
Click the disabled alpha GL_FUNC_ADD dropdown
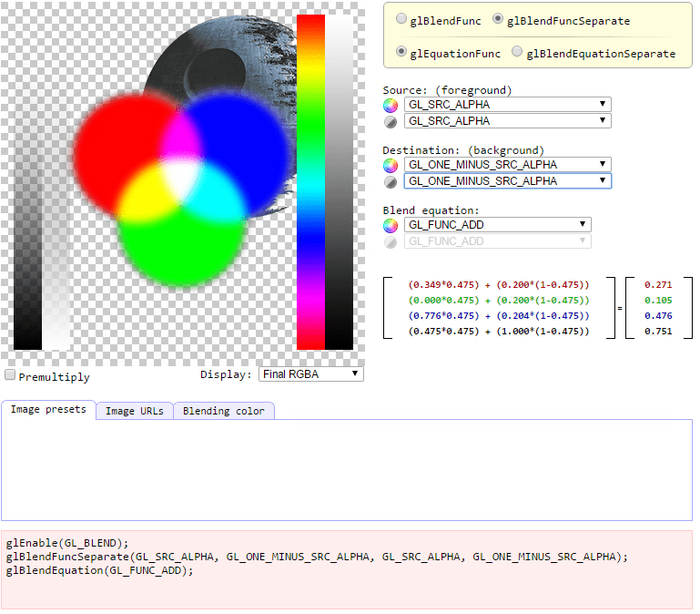498,241
